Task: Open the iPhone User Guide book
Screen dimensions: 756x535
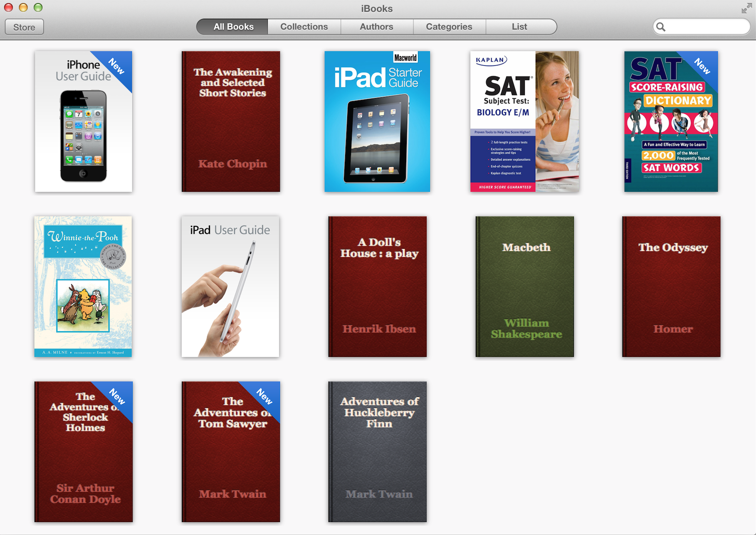Action: click(x=84, y=121)
